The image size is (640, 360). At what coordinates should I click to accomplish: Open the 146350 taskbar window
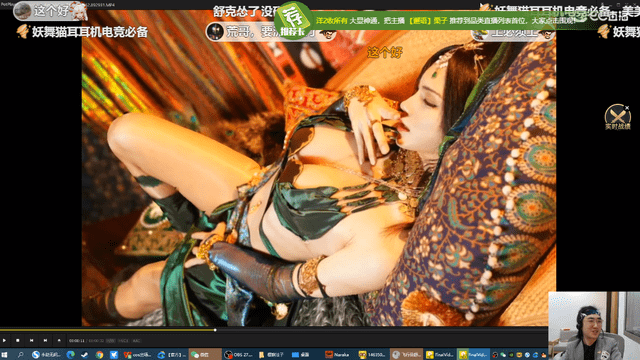pyautogui.click(x=371, y=355)
